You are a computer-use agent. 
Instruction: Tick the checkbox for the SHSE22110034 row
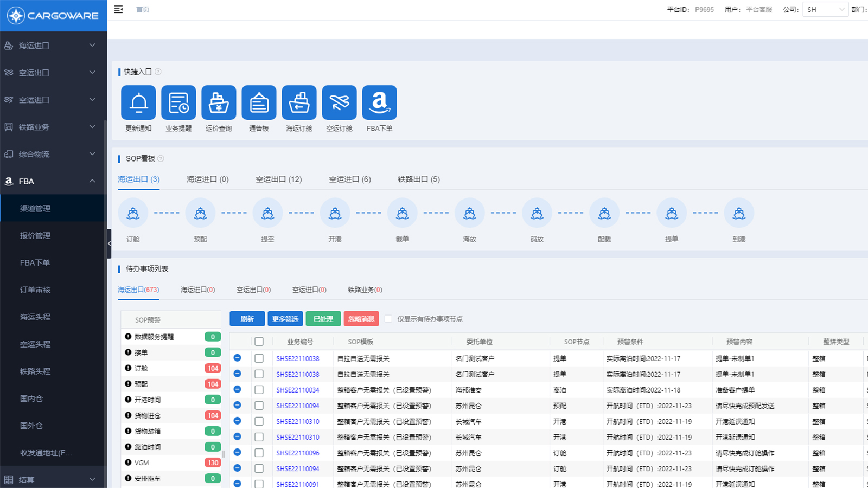[x=259, y=390]
